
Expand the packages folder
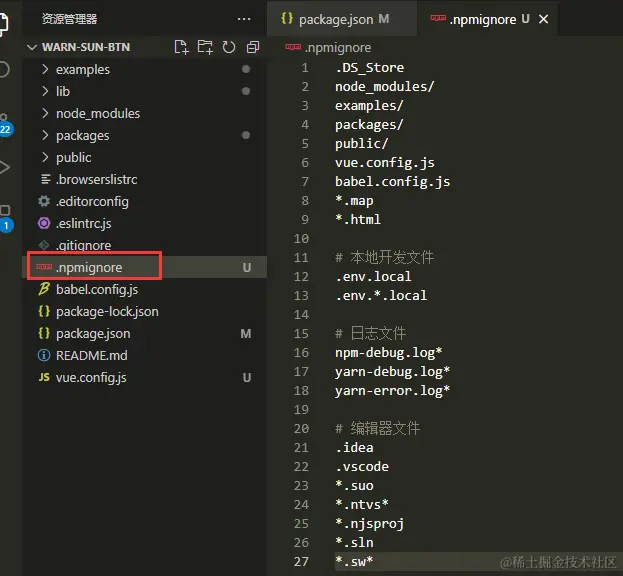(145, 135)
